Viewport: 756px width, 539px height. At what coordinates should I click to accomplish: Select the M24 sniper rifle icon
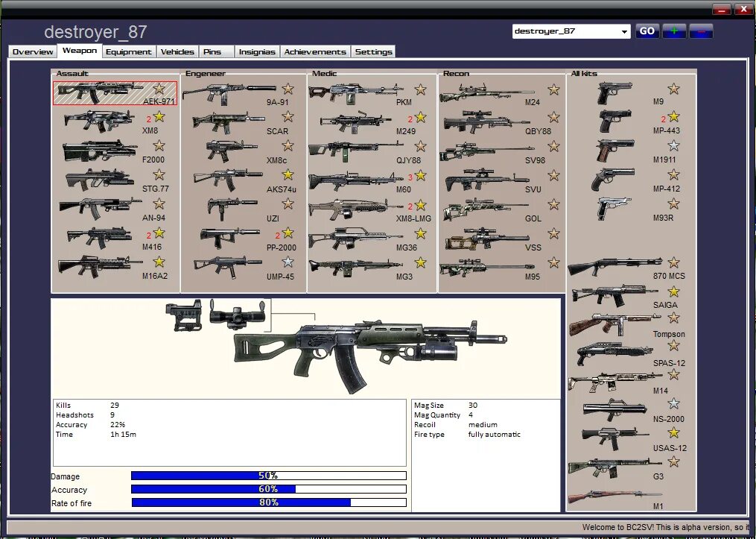[x=487, y=93]
